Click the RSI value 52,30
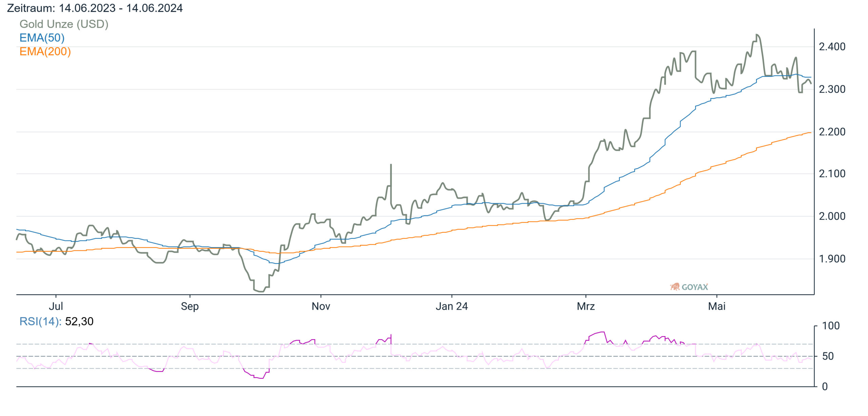The image size is (868, 416). pyautogui.click(x=79, y=321)
